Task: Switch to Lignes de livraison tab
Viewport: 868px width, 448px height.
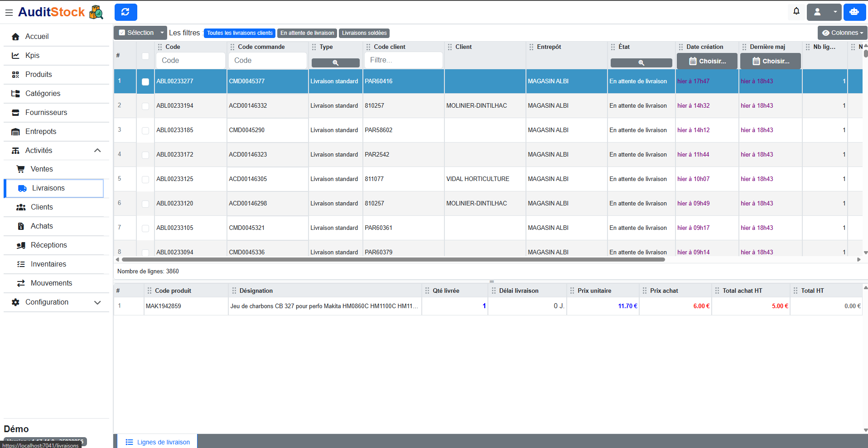Action: (158, 442)
